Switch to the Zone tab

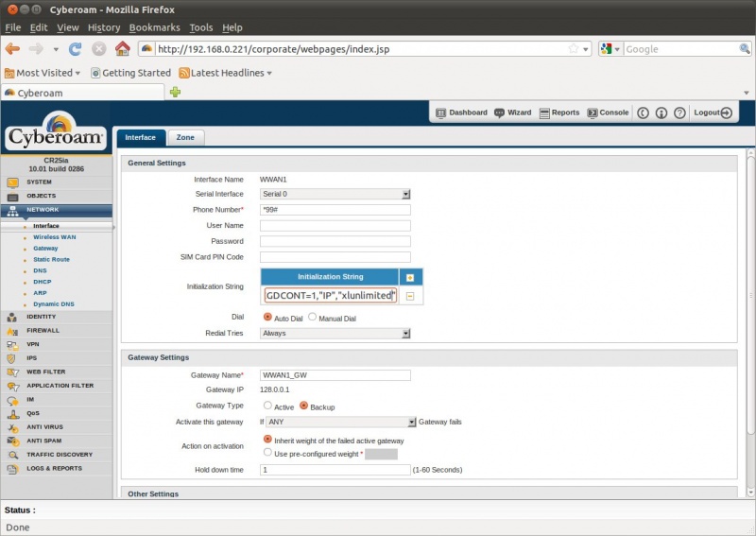[185, 137]
